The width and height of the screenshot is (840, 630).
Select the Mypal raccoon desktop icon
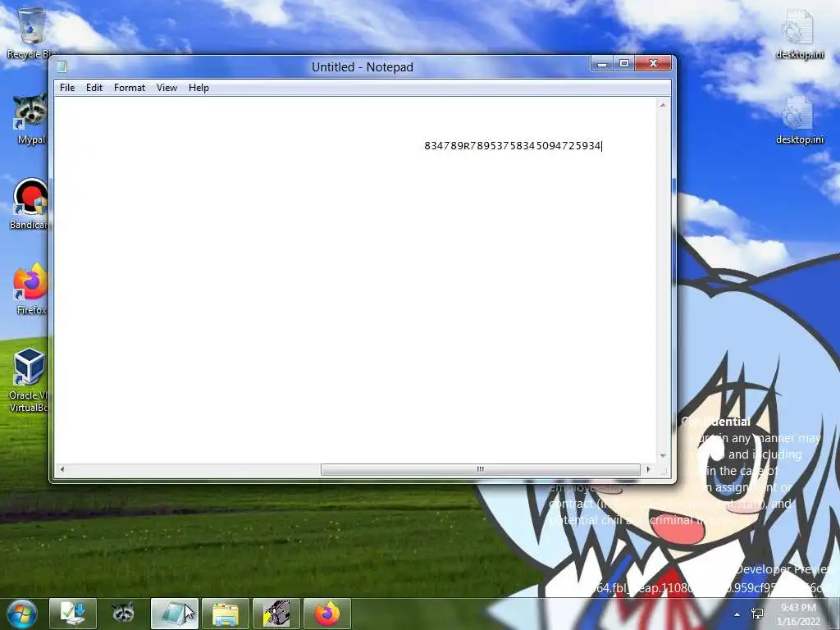(31, 119)
